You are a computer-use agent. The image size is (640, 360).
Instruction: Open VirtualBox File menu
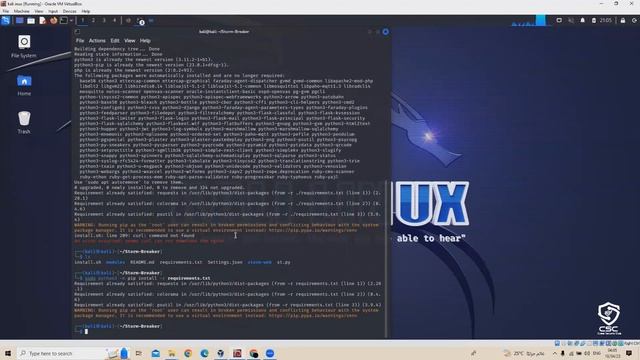pos(6,11)
